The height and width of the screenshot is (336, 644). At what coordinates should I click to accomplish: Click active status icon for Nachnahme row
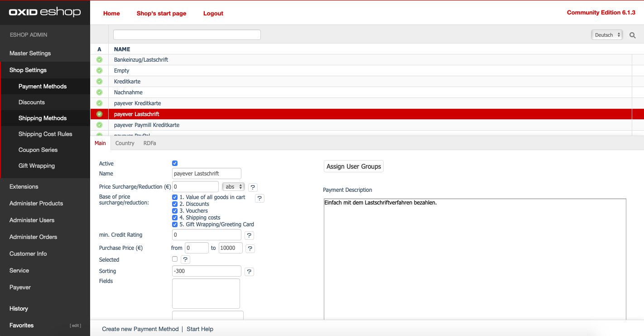[99, 93]
